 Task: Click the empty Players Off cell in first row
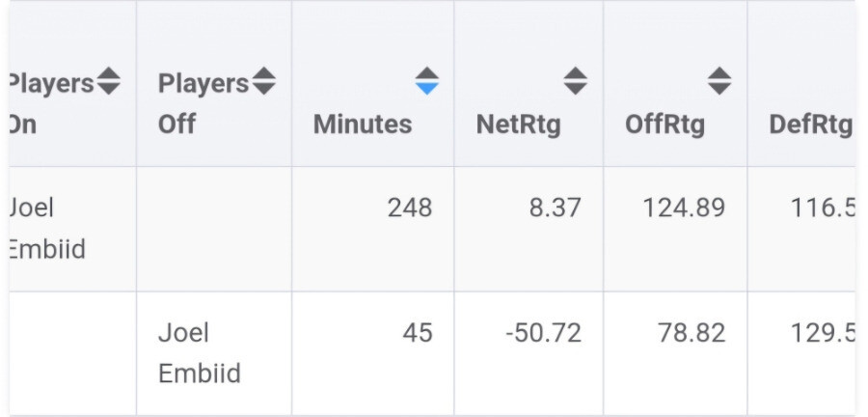(x=213, y=229)
